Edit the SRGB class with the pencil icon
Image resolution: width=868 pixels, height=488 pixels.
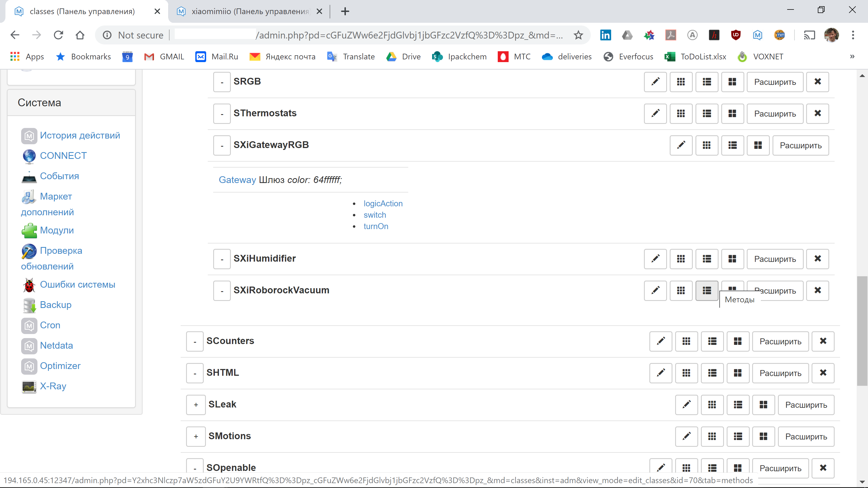(x=655, y=82)
